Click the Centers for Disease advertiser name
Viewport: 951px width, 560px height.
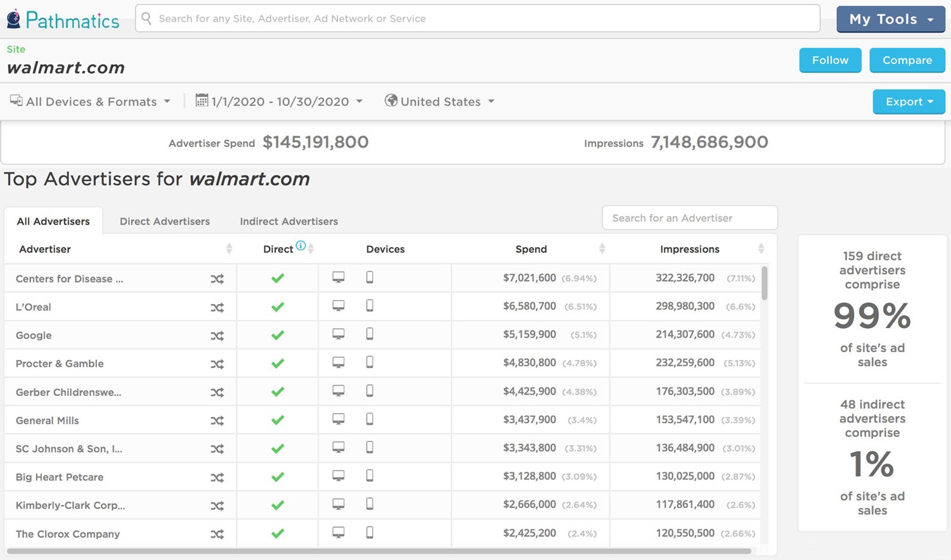click(x=69, y=279)
